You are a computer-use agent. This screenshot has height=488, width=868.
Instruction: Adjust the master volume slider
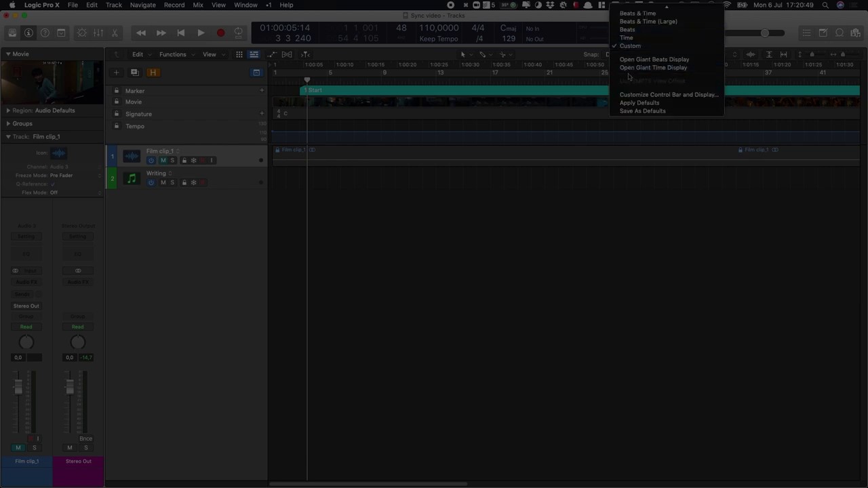coord(766,33)
